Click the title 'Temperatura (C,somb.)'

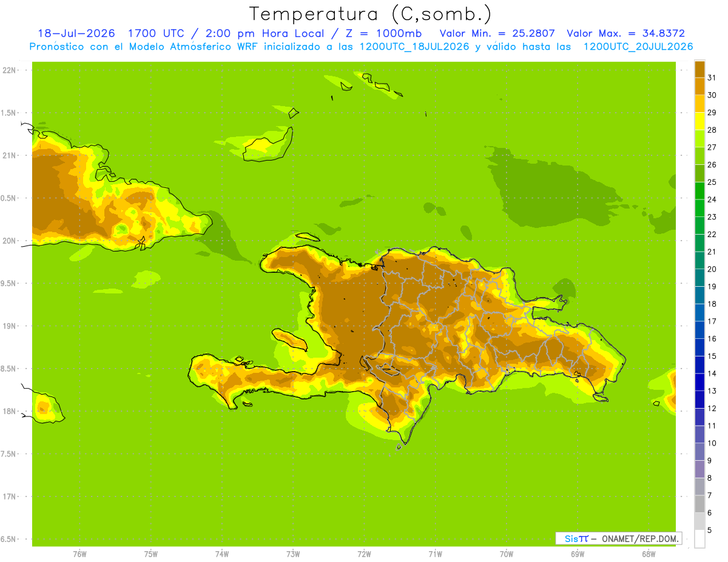(371, 14)
